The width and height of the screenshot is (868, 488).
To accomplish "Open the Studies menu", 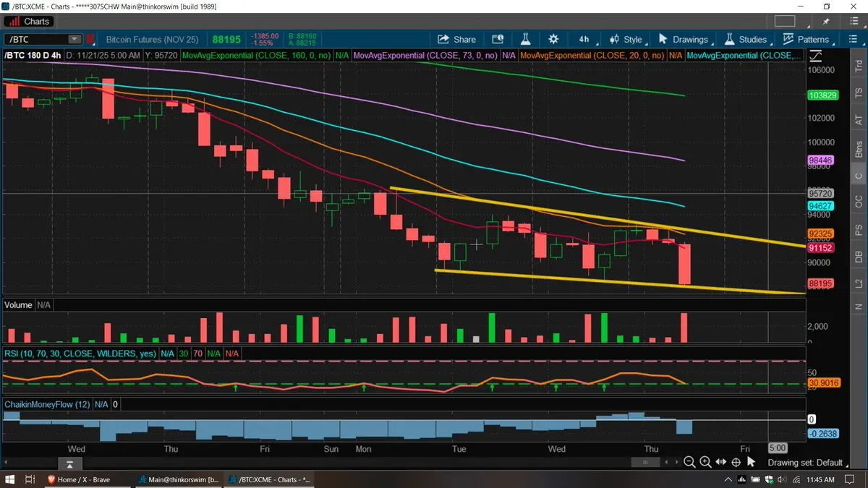I will point(745,40).
